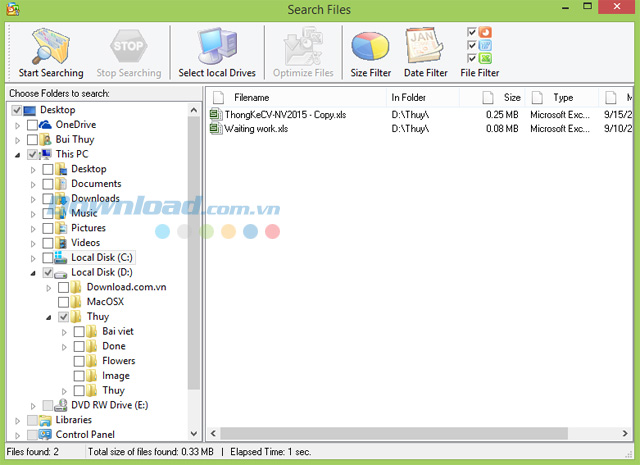Click the This PC computer icon
This screenshot has width=640, height=465.
point(45,154)
